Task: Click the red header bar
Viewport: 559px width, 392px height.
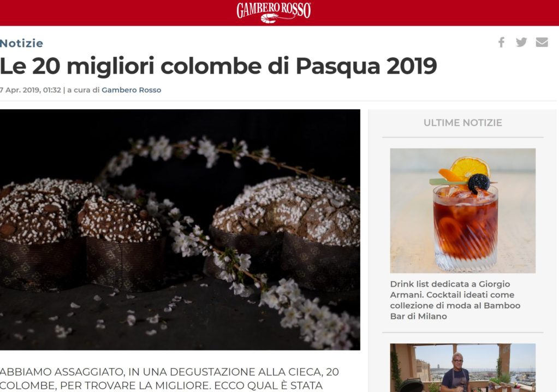Action: pyautogui.click(x=279, y=13)
